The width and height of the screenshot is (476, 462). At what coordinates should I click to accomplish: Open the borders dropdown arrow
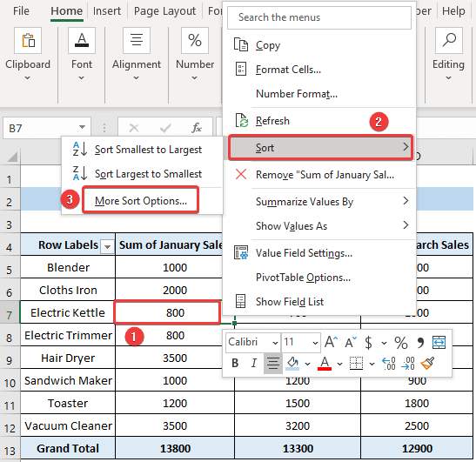click(x=372, y=364)
